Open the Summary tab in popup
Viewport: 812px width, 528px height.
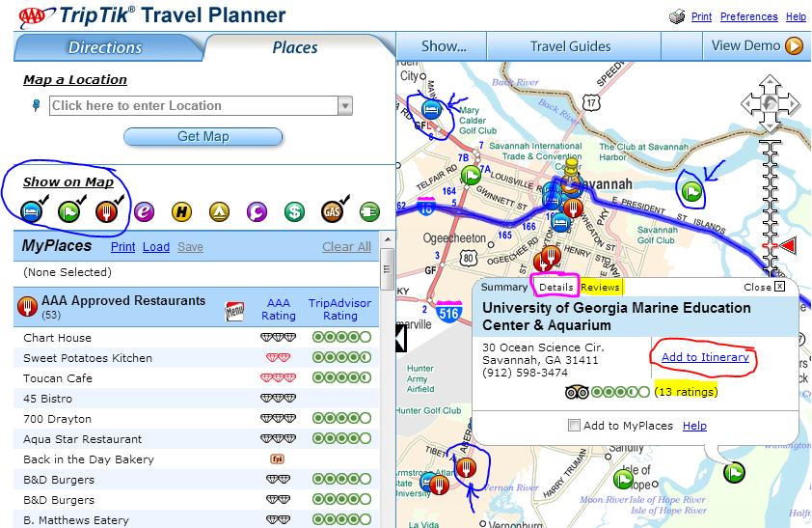pyautogui.click(x=503, y=287)
